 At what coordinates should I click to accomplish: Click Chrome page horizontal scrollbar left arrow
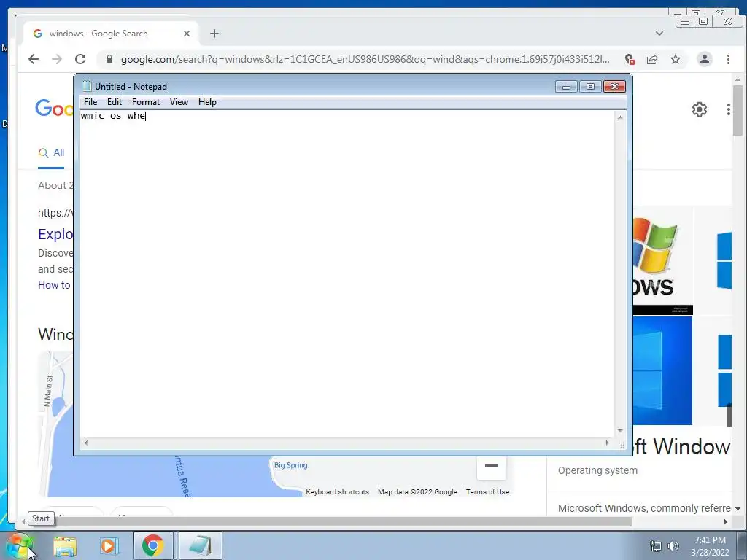(x=23, y=521)
